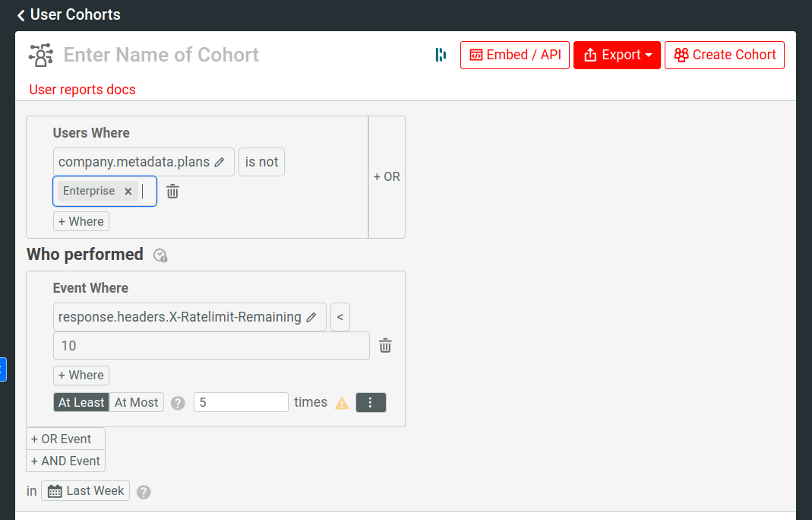Open the User reports docs link
The height and width of the screenshot is (520, 812).
point(82,90)
